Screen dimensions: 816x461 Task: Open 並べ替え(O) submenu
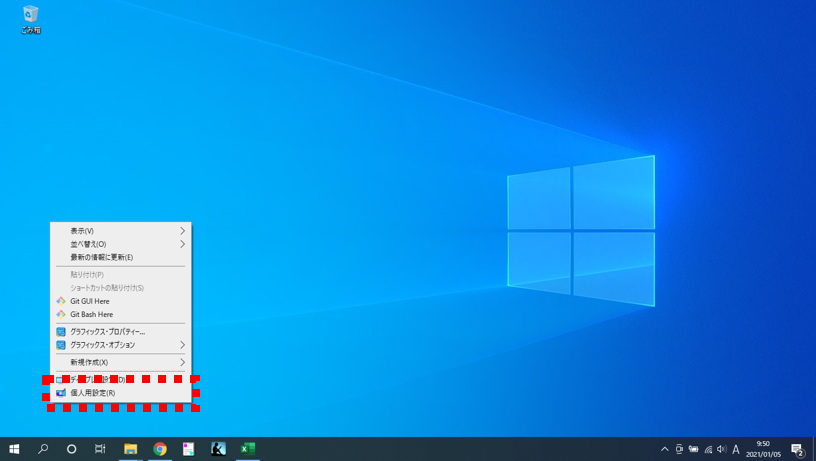tap(121, 244)
